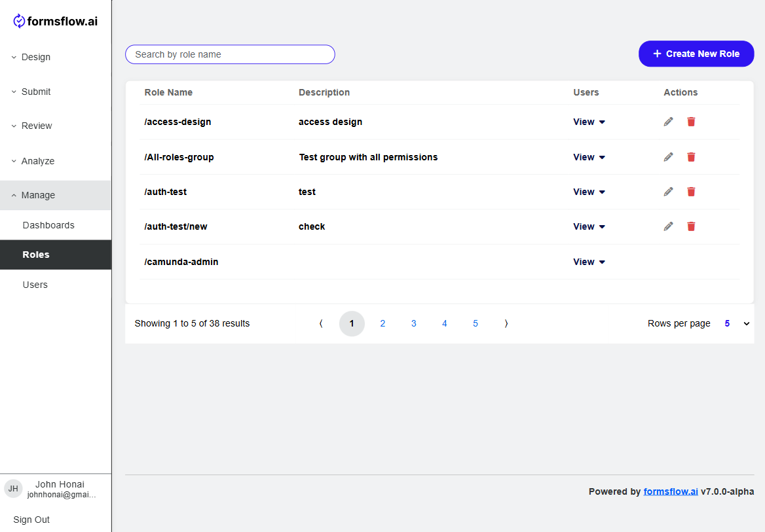The image size is (765, 532).
Task: Edit the /access-design role with pencil icon
Action: pos(669,122)
